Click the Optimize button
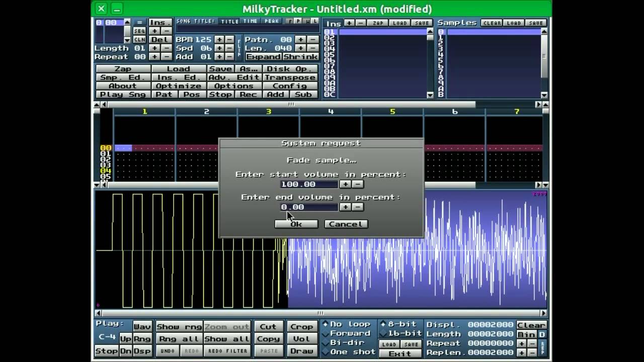The image size is (644, 362). [x=179, y=86]
